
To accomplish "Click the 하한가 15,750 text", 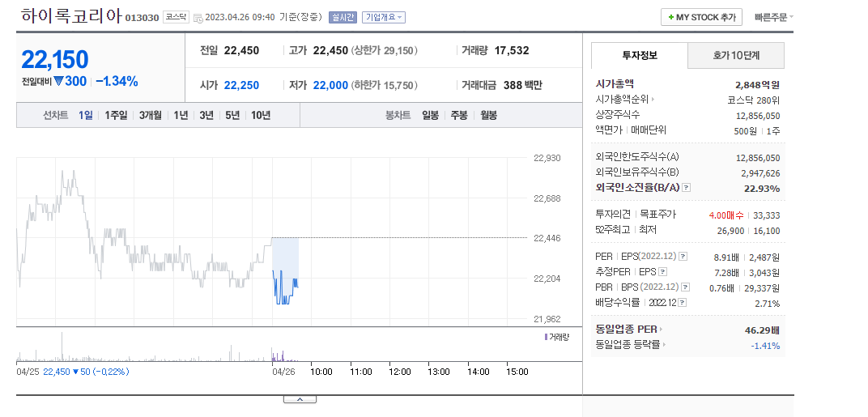I will coord(385,85).
